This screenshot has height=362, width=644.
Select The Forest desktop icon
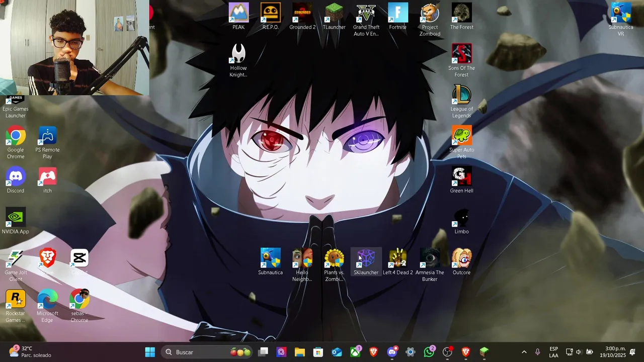pos(461,17)
